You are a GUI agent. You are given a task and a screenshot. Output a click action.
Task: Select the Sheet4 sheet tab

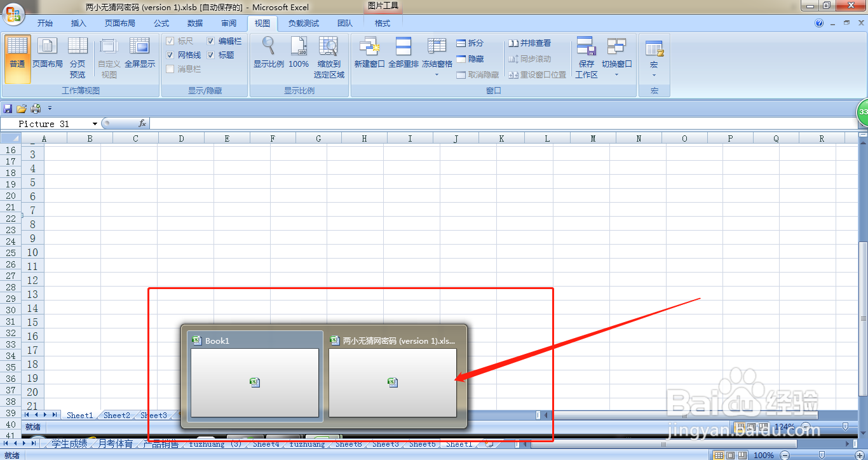tap(266, 444)
